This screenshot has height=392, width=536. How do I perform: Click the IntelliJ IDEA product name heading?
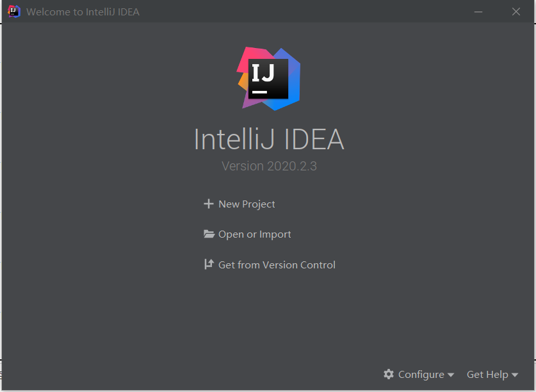click(x=269, y=140)
